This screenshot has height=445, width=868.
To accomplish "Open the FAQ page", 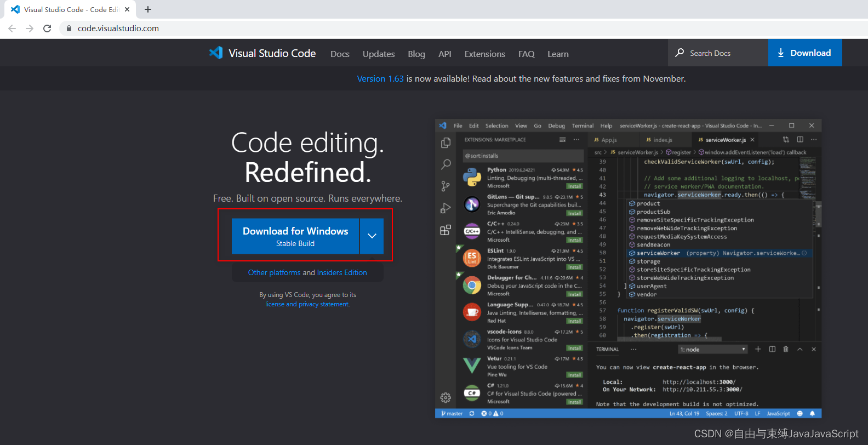I will point(526,54).
